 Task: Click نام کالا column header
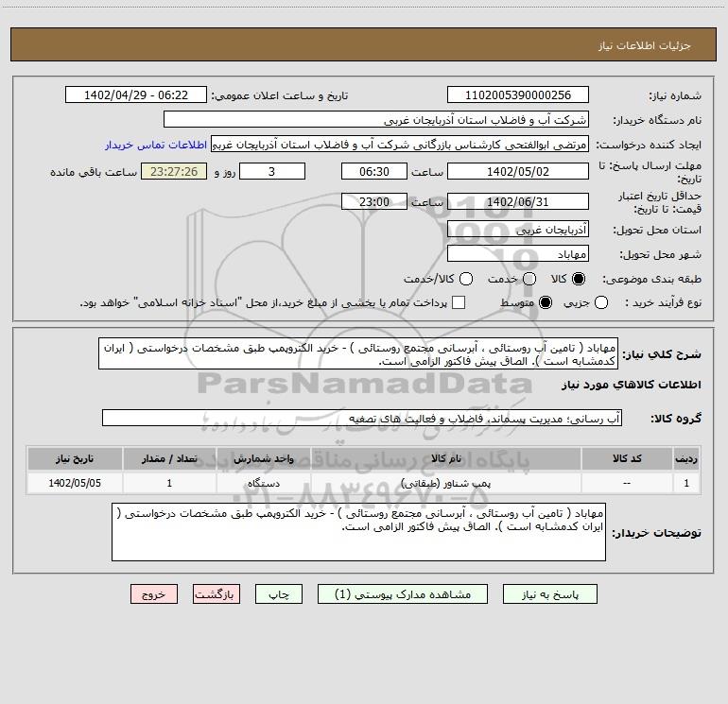(x=445, y=458)
